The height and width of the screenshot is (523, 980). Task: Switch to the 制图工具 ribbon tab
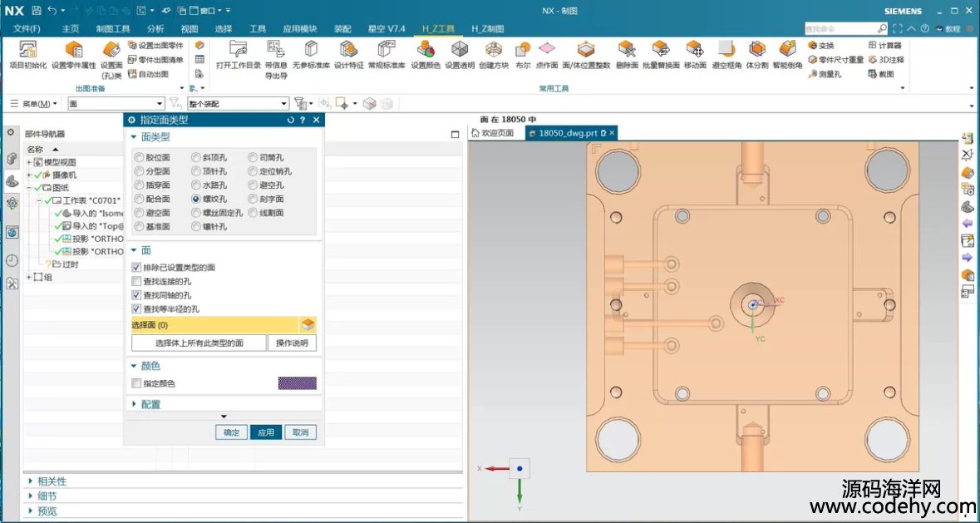pyautogui.click(x=113, y=29)
